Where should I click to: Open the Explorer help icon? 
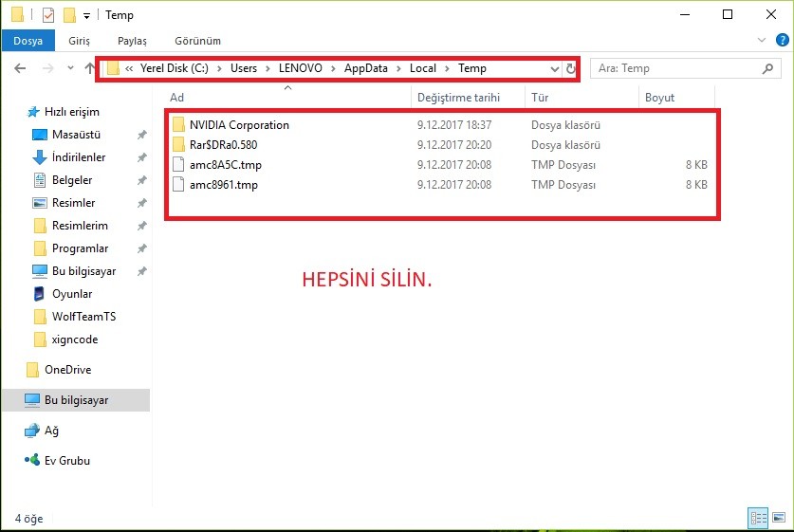[x=783, y=40]
